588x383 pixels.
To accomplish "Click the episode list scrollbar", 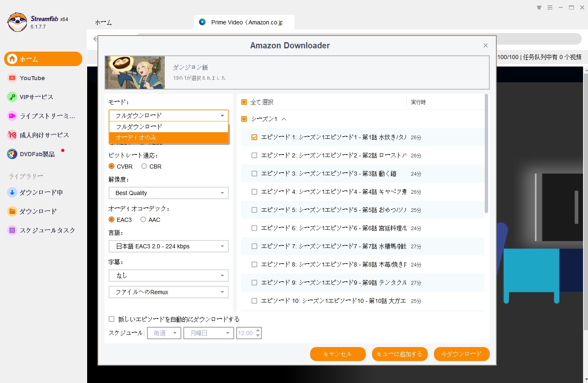I will click(x=486, y=154).
